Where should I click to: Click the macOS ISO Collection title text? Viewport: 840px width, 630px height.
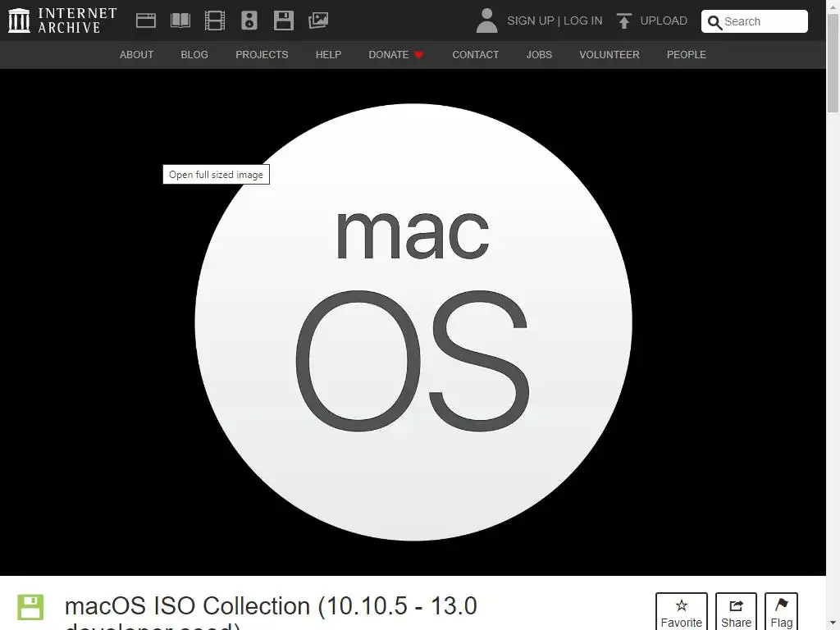click(271, 612)
